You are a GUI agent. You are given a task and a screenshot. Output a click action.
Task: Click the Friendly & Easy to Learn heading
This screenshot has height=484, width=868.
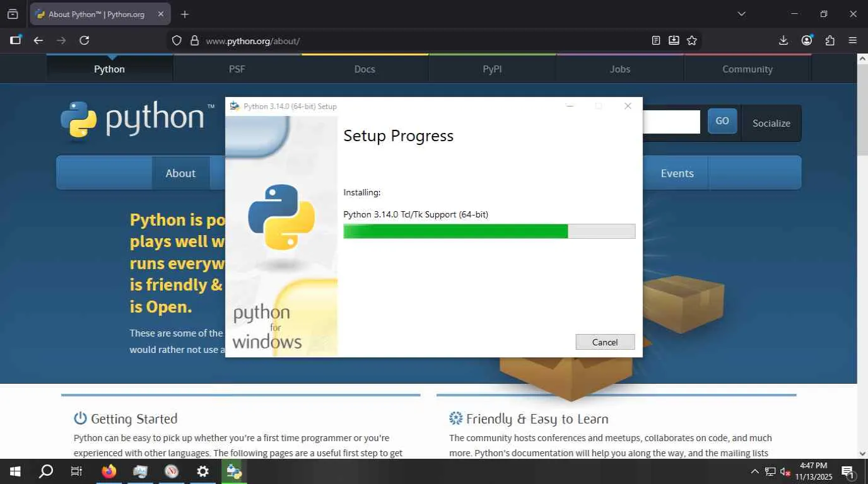tap(537, 418)
